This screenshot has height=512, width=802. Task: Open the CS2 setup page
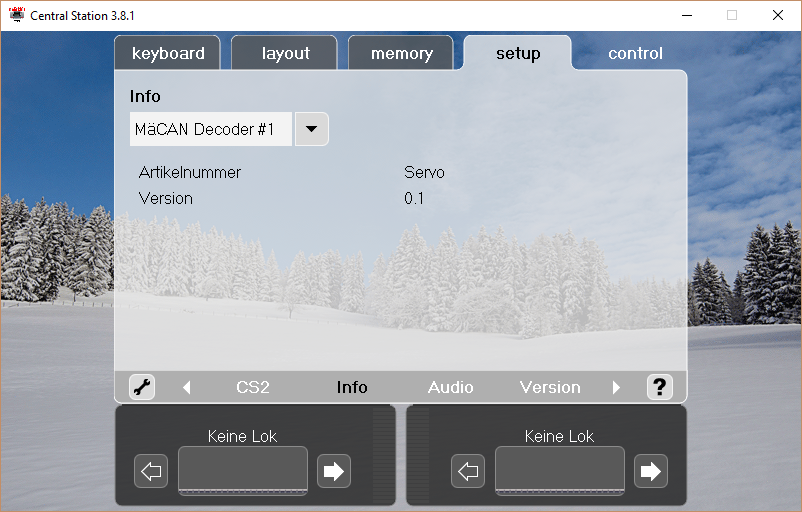253,387
